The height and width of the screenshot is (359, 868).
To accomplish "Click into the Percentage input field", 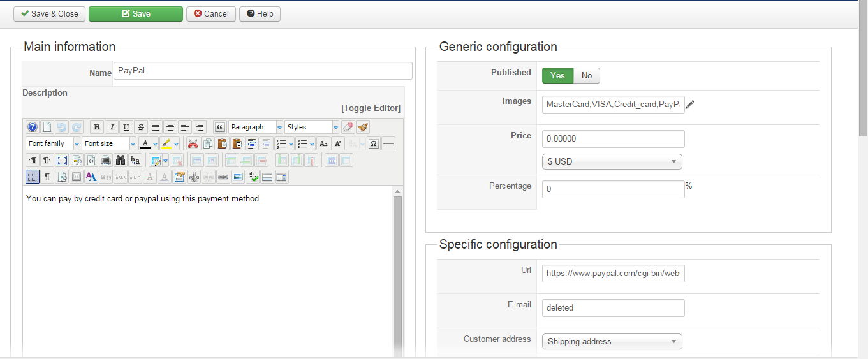I will coord(613,189).
